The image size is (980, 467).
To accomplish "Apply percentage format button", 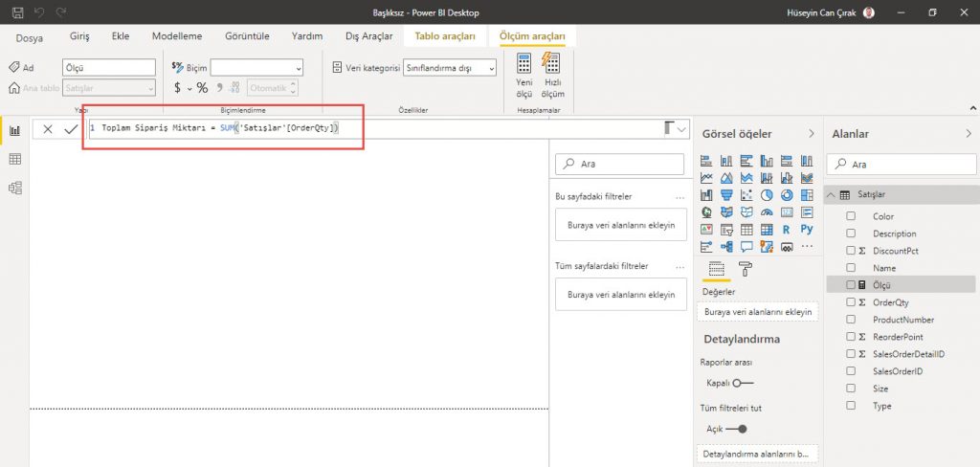I will tap(203, 88).
